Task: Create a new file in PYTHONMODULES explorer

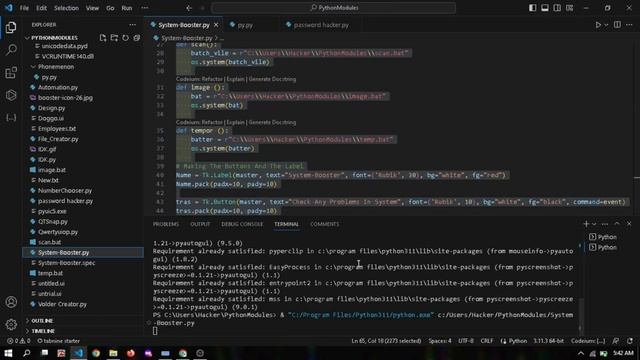Action: (103, 38)
